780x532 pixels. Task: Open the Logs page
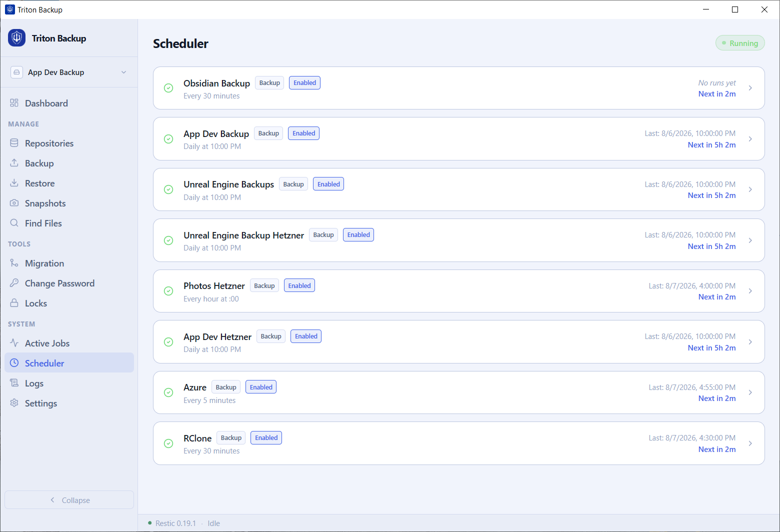pos(69,383)
